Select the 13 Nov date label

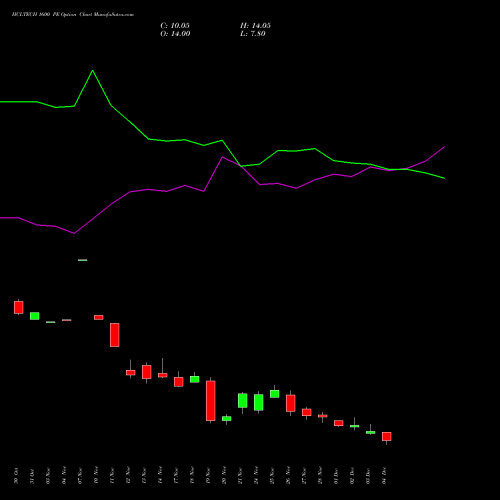(144, 476)
